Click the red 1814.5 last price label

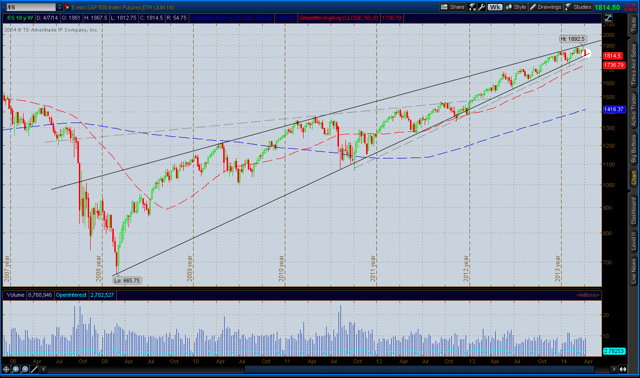tap(612, 56)
